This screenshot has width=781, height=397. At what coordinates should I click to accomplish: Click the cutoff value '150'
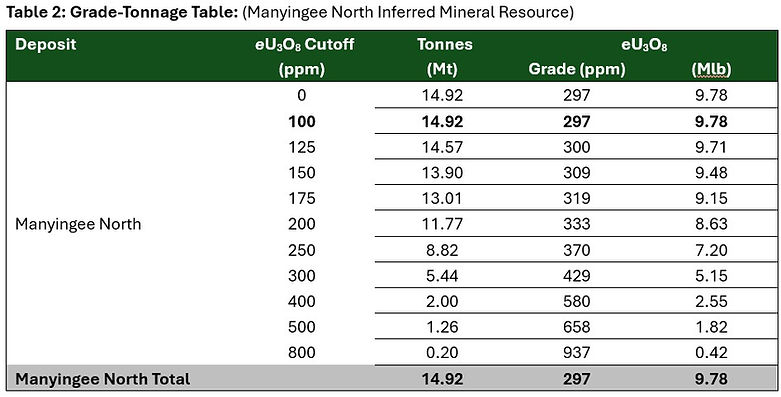click(301, 173)
